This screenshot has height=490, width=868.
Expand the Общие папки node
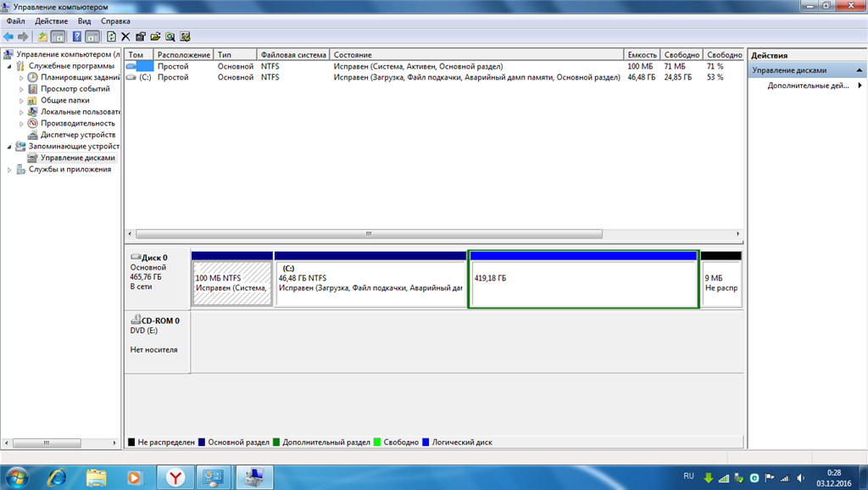[x=21, y=102]
